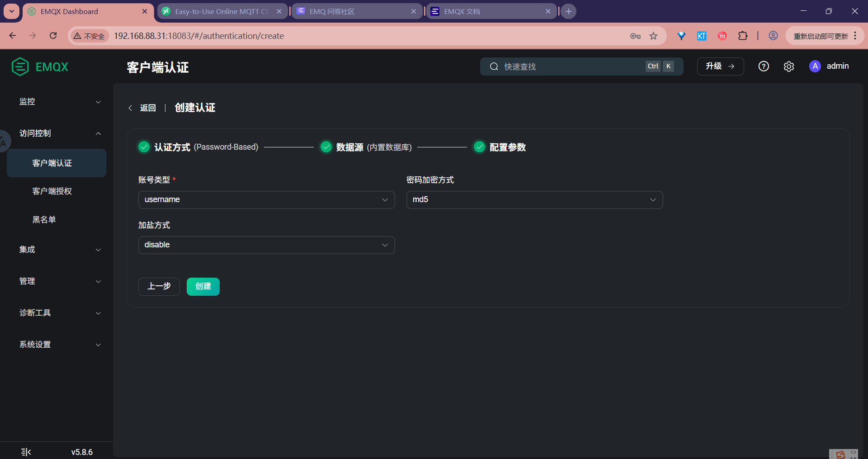
Task: Collapse the 访问控制 sidebar menu
Action: pos(57,133)
